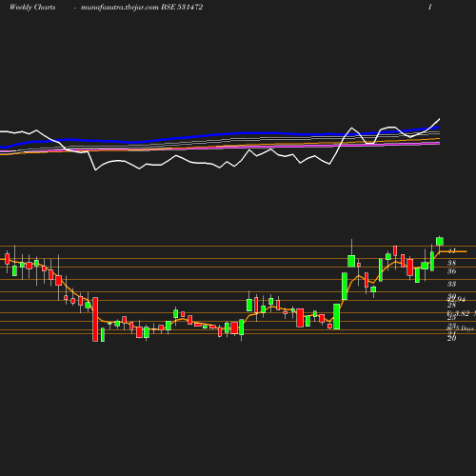
Task: Click the "Weekly Charts" title text
Action: coord(32,7)
